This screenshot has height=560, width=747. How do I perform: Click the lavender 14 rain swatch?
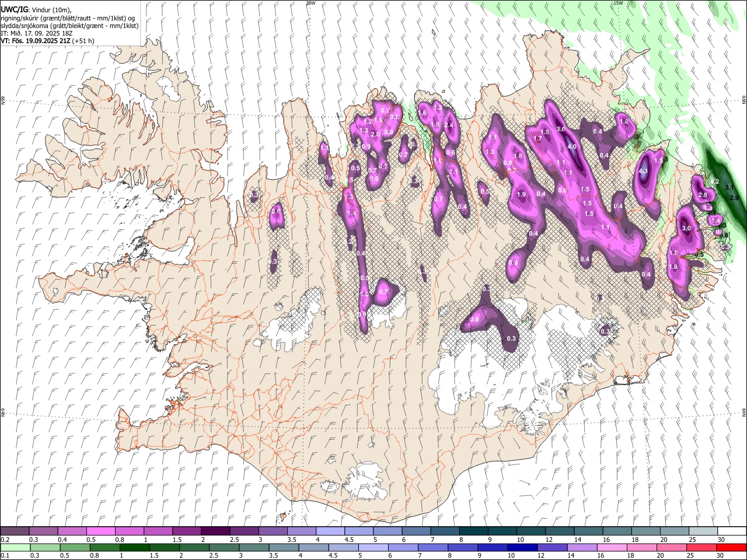coord(582,547)
